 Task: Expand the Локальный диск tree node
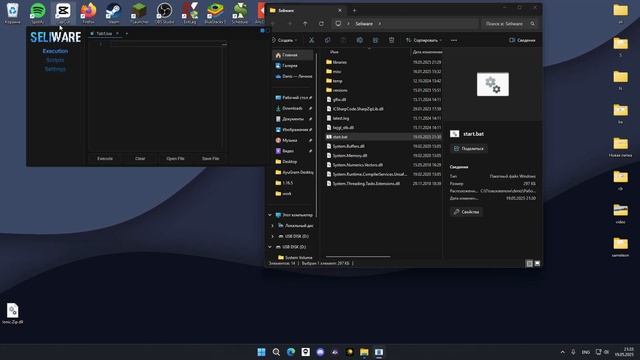point(272,225)
